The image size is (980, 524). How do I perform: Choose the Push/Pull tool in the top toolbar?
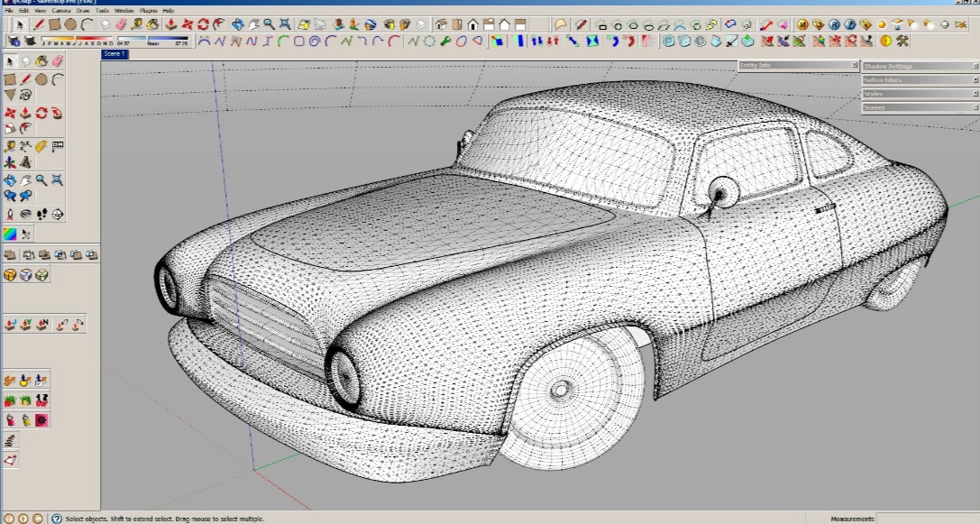171,24
